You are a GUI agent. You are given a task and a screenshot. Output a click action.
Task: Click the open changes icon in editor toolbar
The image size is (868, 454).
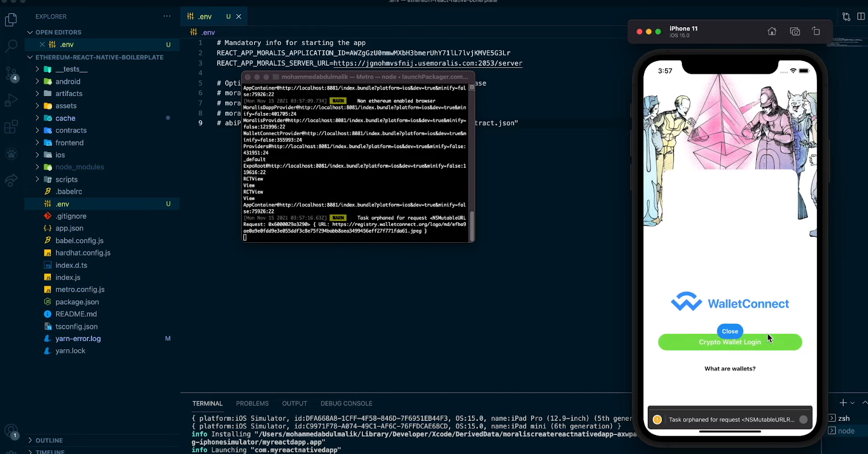coord(846,17)
